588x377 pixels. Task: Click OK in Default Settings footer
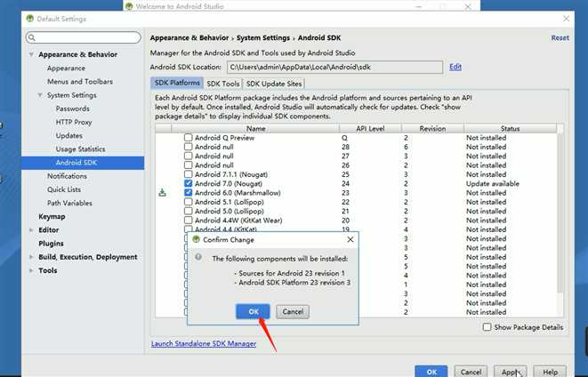click(x=431, y=372)
